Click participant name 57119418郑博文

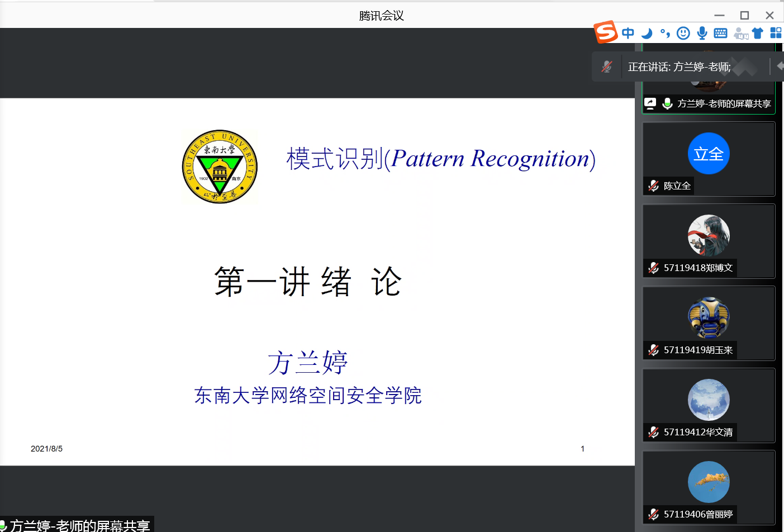click(x=698, y=268)
